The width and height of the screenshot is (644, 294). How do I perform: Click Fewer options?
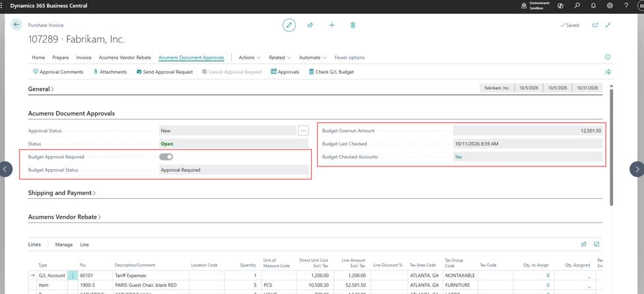[349, 57]
